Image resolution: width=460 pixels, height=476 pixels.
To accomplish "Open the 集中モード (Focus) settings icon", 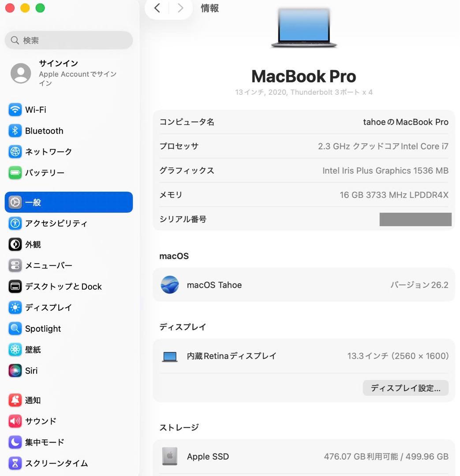I will [x=15, y=442].
